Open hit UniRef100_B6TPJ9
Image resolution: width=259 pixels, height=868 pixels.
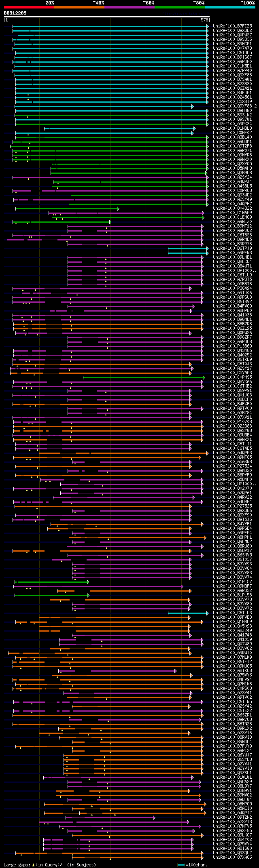pos(232,248)
